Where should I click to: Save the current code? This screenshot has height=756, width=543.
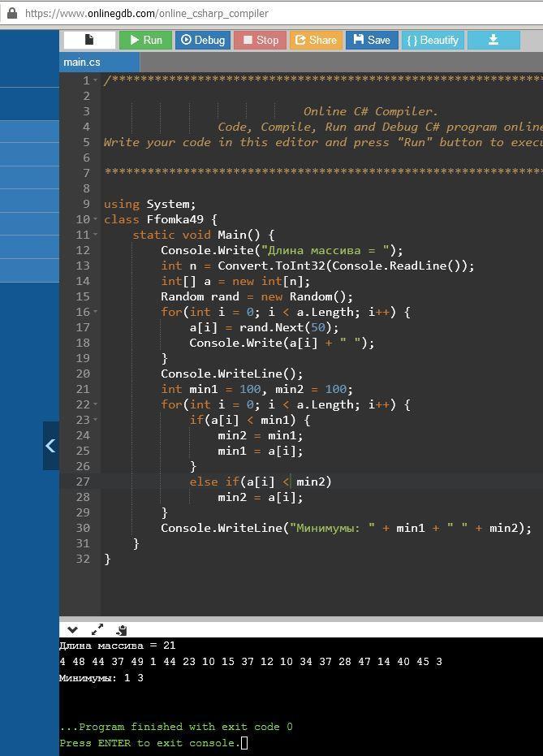tap(372, 40)
